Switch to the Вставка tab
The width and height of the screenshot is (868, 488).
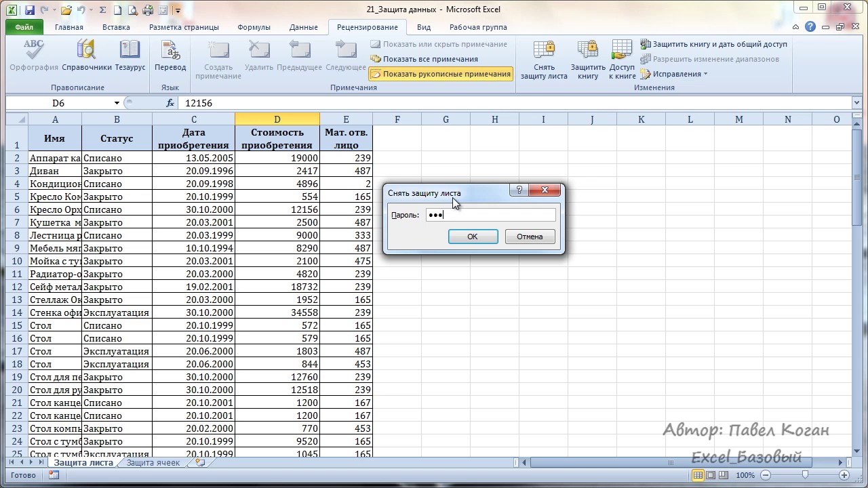(116, 27)
